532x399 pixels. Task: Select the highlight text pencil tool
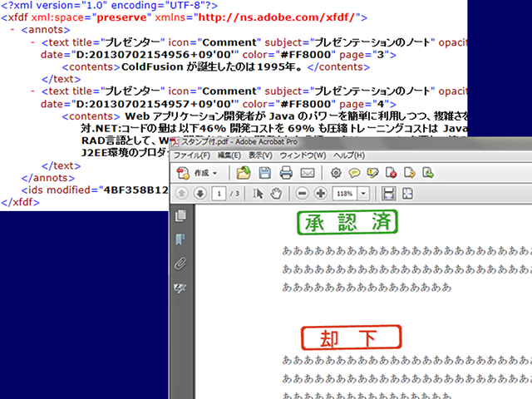(x=373, y=174)
